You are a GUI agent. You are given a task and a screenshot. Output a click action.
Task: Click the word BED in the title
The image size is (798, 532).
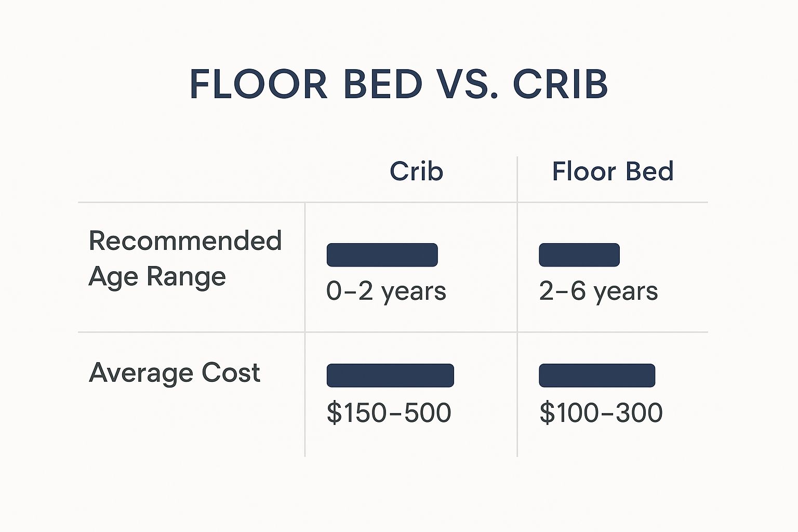(383, 84)
